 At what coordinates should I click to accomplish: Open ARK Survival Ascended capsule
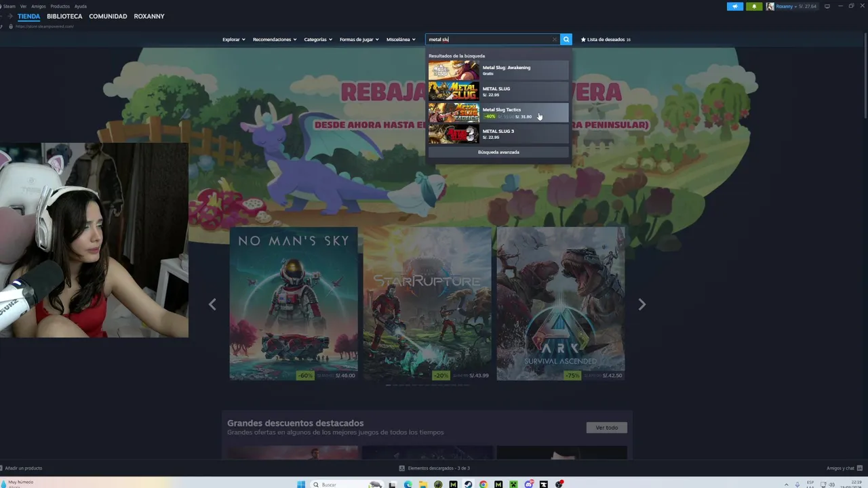(x=561, y=303)
